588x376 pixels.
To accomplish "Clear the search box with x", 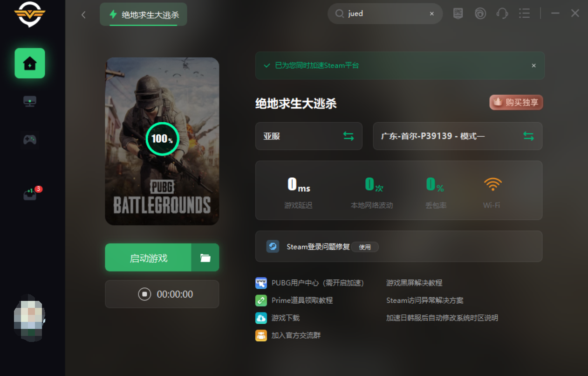I will coord(432,14).
